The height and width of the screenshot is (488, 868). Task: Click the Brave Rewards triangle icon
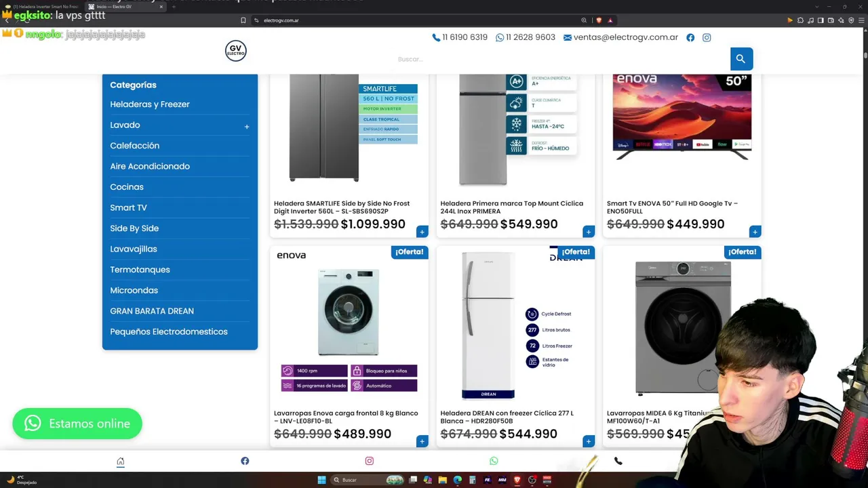tap(610, 20)
